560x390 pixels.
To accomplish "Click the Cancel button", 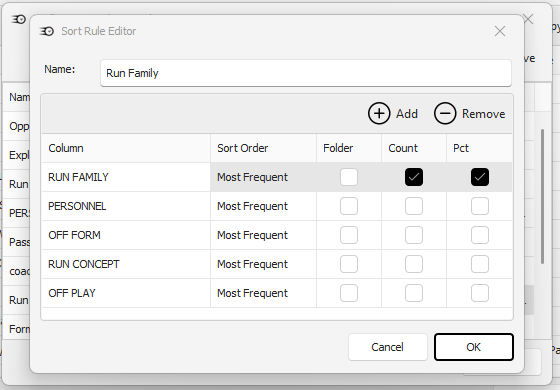I will pyautogui.click(x=388, y=347).
